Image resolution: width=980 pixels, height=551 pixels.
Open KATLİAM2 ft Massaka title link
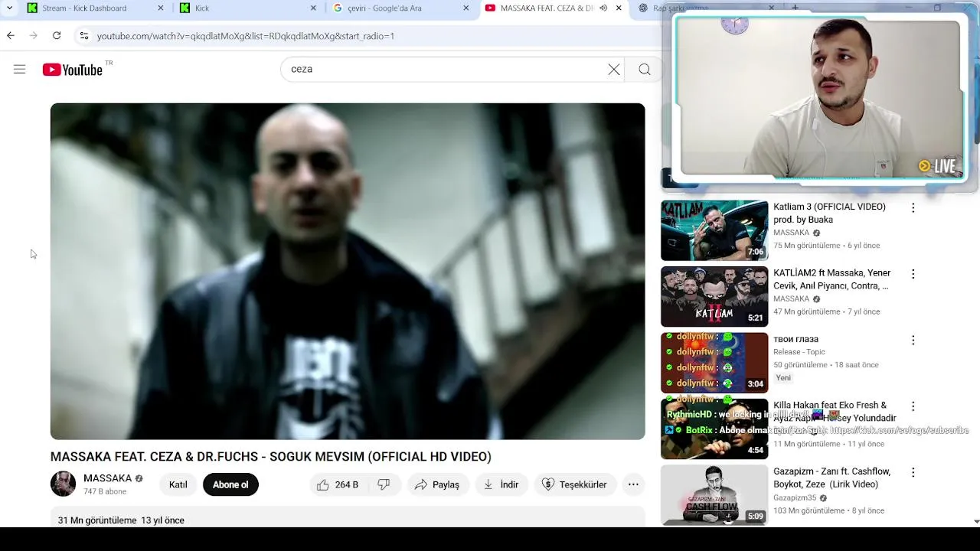[x=831, y=279]
